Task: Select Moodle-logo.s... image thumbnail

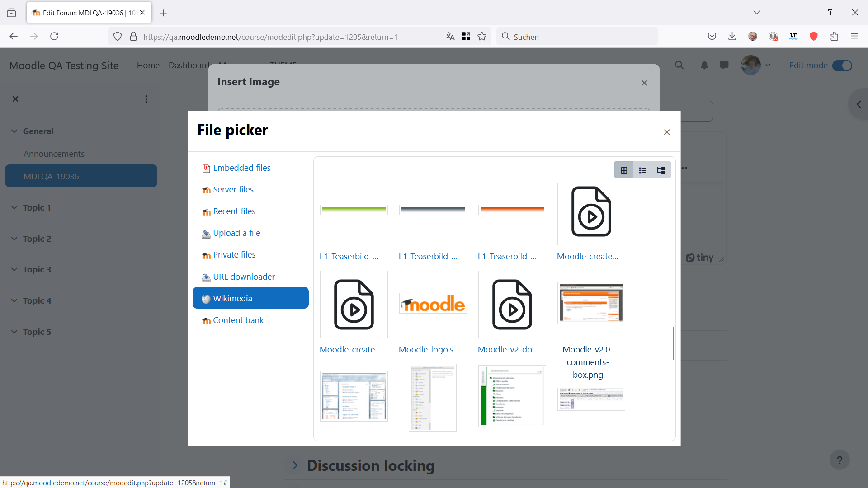Action: click(x=433, y=304)
